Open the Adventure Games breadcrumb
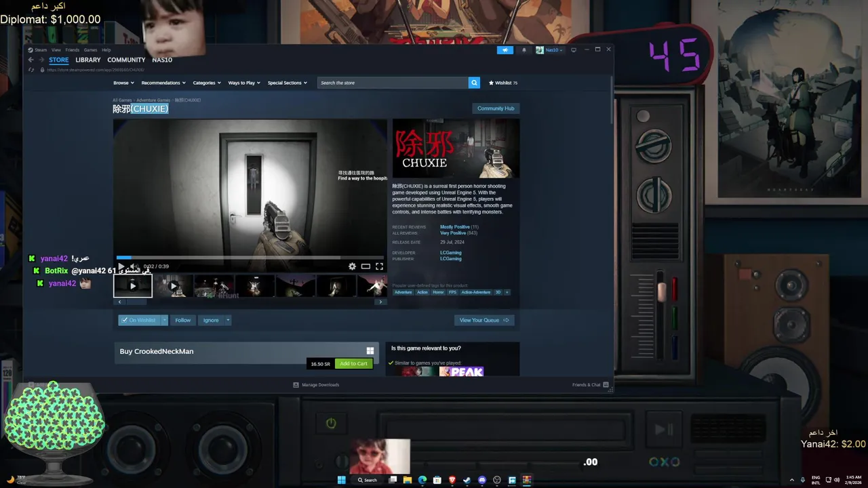Image resolution: width=868 pixels, height=488 pixels. tap(153, 100)
